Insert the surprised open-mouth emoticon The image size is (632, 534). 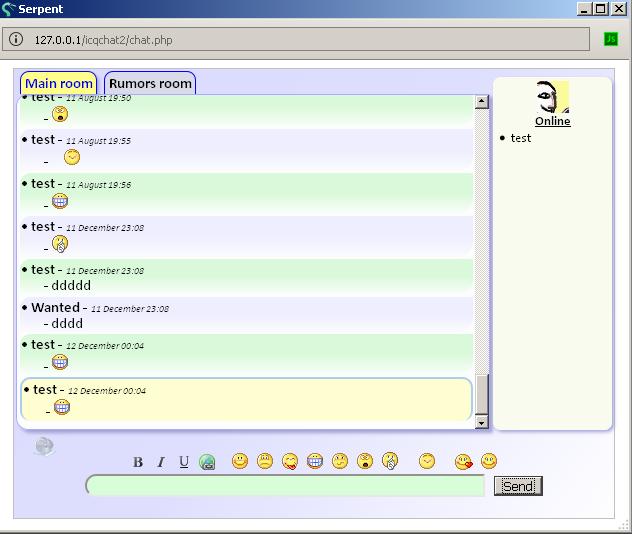point(365,461)
